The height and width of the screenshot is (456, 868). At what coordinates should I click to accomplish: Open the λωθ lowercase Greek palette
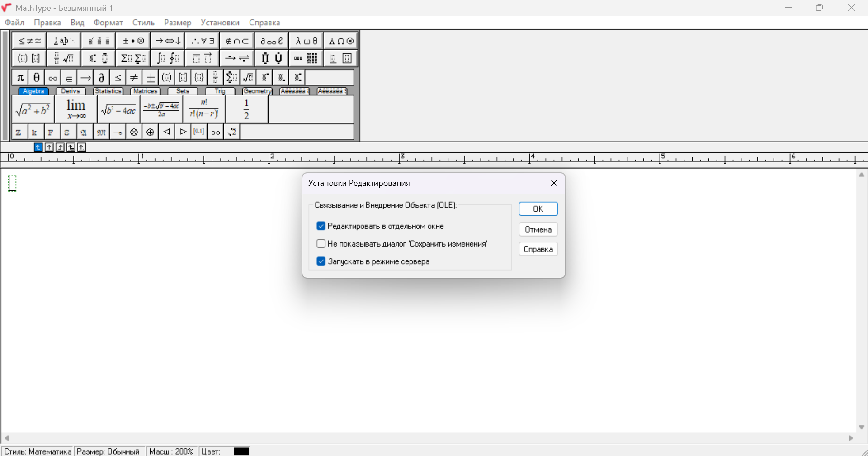307,41
